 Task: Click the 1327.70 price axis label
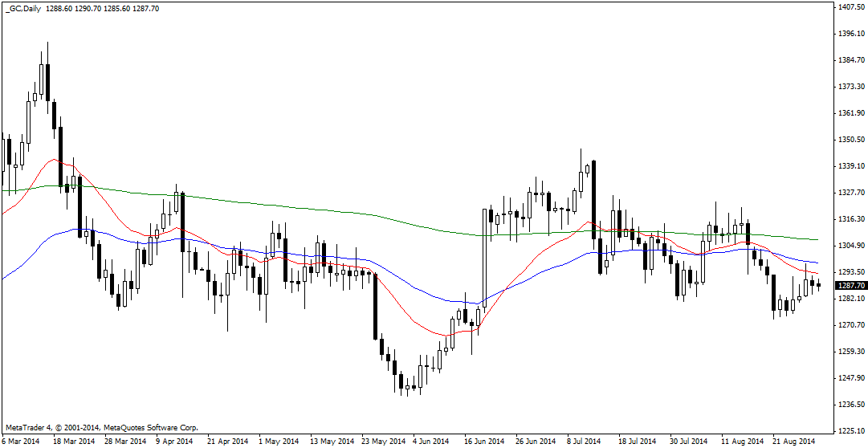(x=852, y=193)
